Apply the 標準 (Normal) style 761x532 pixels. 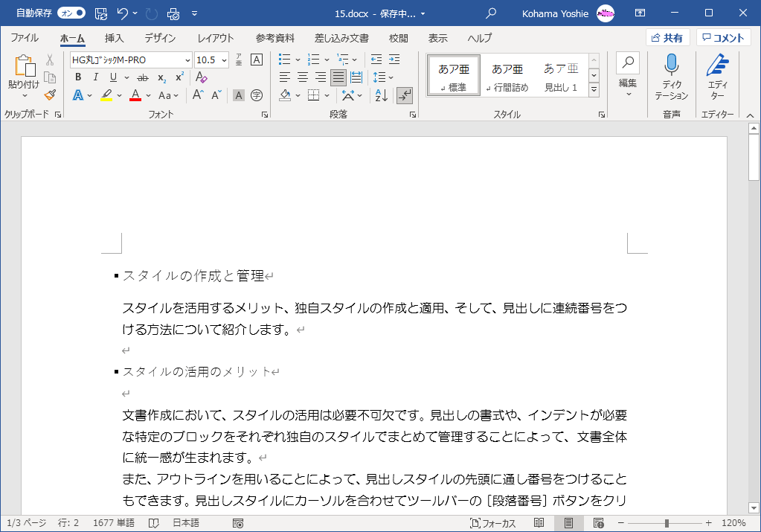454,76
